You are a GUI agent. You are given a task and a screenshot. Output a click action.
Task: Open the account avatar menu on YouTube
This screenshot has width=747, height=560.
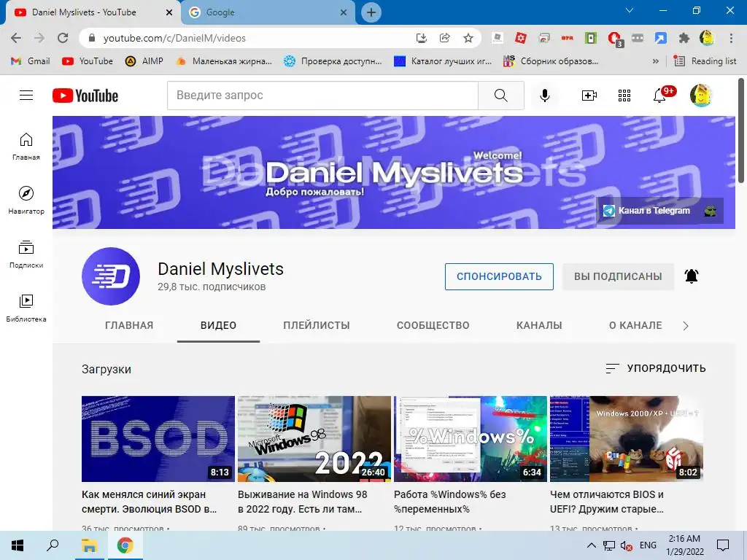[x=701, y=96]
